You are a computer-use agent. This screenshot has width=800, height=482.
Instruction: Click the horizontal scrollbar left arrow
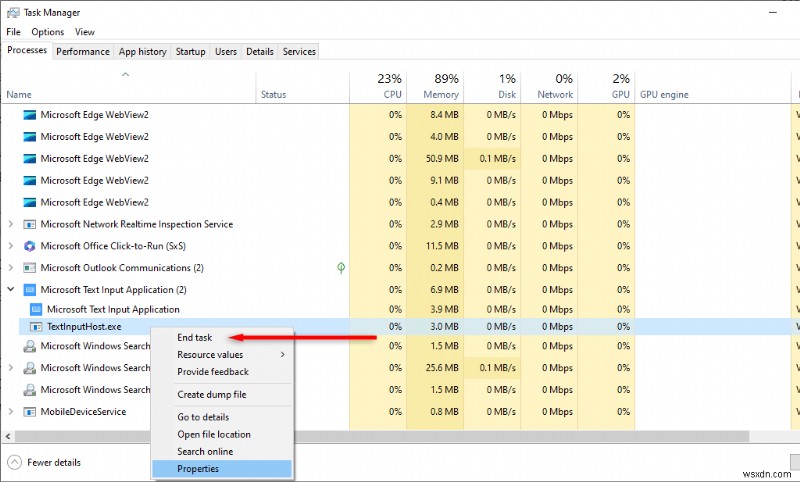pyautogui.click(x=8, y=437)
